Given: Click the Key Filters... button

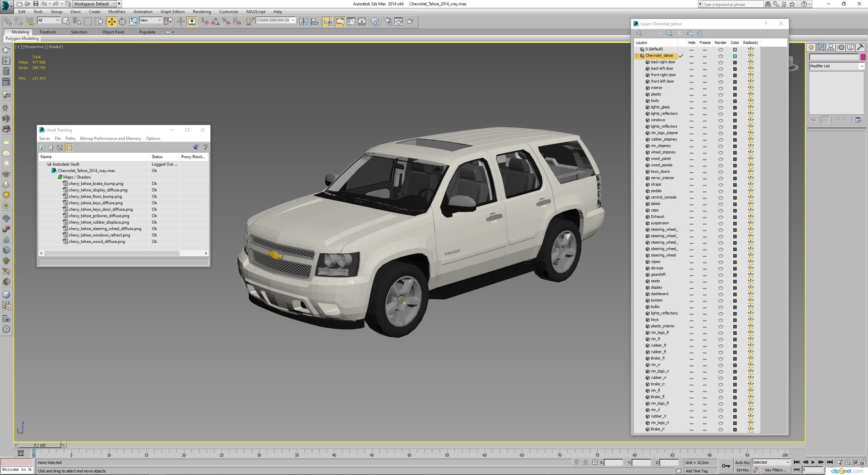Looking at the screenshot, I should pos(775,470).
